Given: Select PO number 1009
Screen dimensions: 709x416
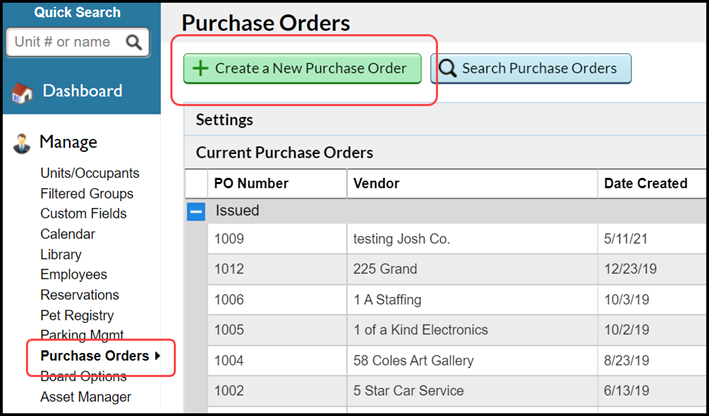Looking at the screenshot, I should (229, 239).
